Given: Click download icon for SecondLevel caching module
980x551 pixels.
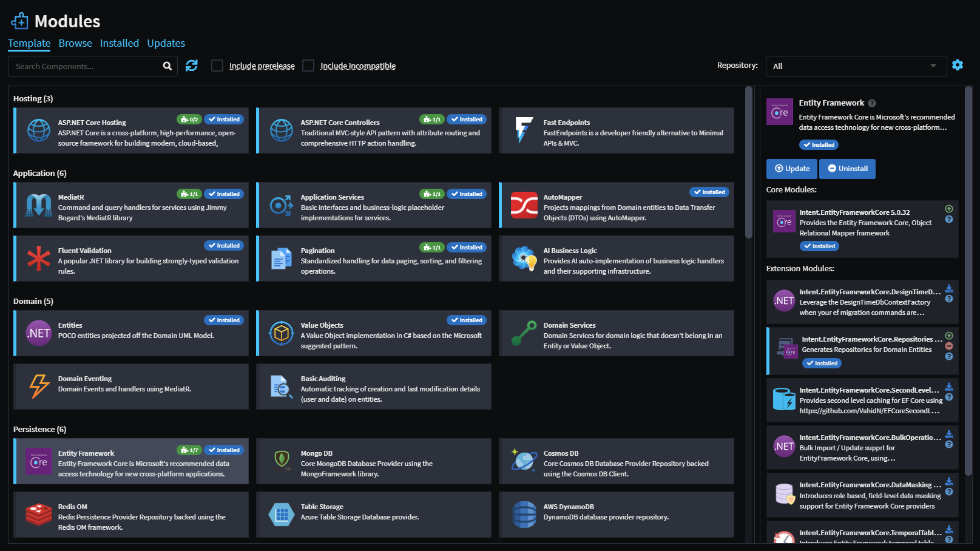Looking at the screenshot, I should (949, 387).
